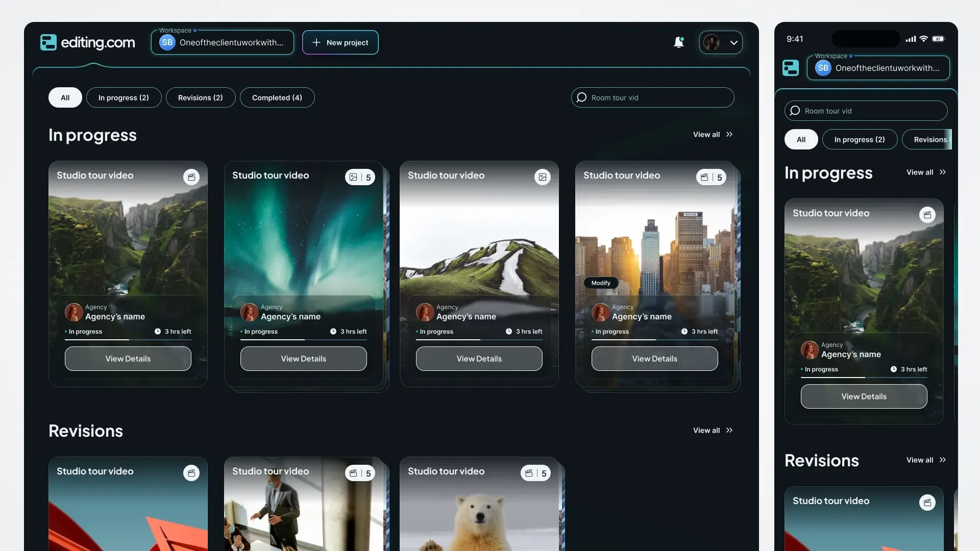Screen dimensions: 980x551
Task: Open the mobile Workspace selector dropdown
Action: 878,68
